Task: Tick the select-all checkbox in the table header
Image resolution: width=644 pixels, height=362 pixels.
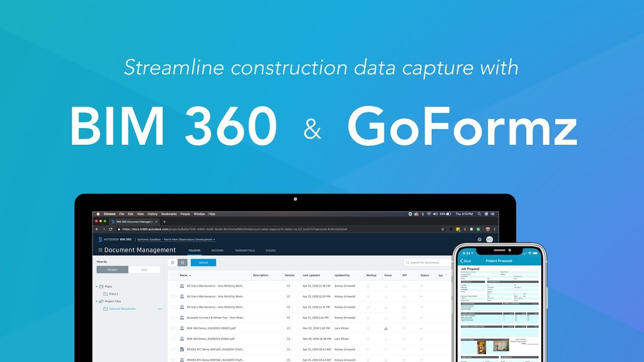Action: [174, 276]
